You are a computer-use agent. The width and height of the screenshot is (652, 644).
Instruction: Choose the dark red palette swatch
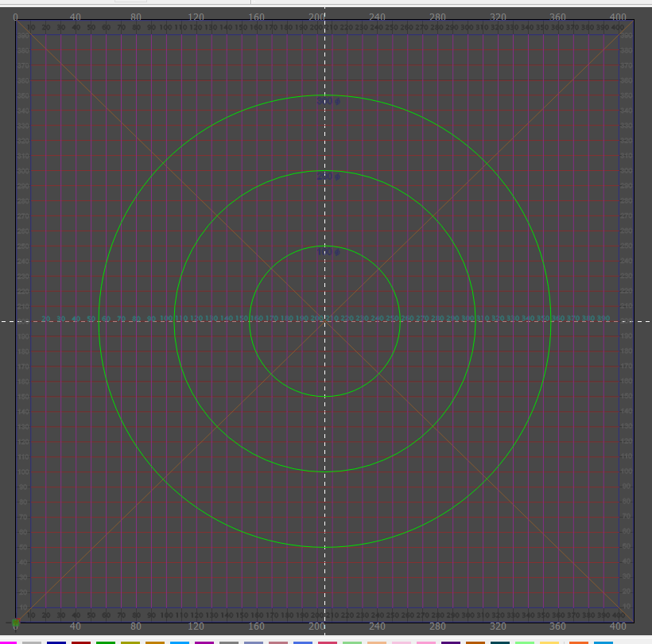point(81,642)
